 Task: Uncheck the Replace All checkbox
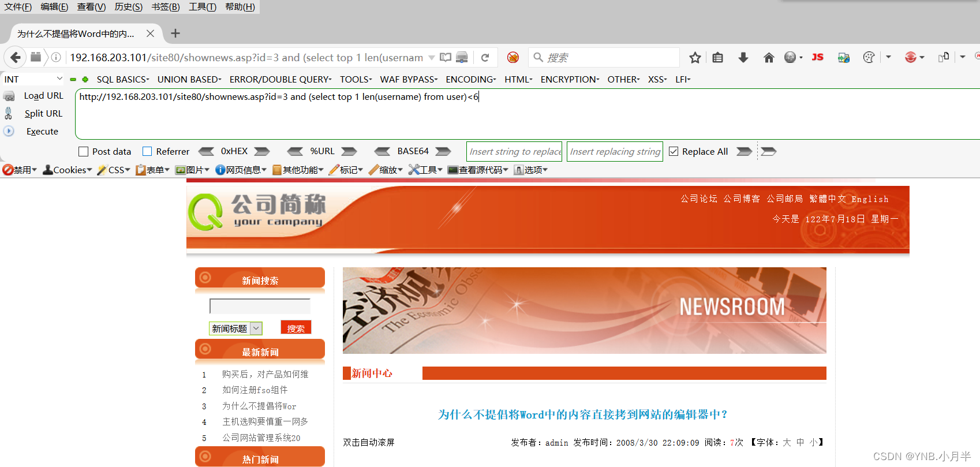pyautogui.click(x=674, y=151)
